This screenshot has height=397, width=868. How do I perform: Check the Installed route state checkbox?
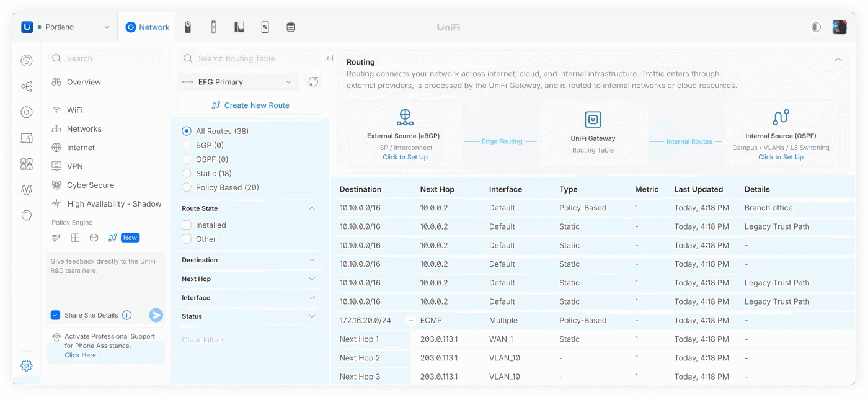click(x=187, y=225)
